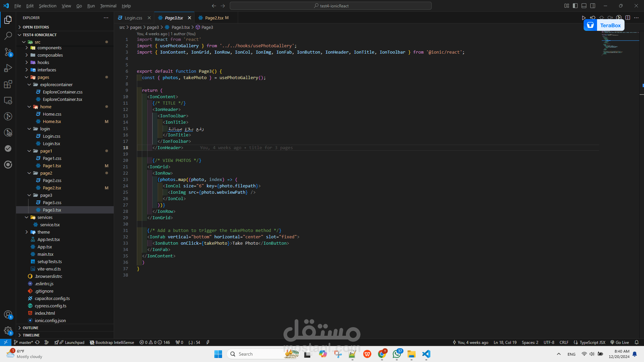The image size is (644, 362).
Task: Switch to the Login.css tab
Action: pos(133,18)
